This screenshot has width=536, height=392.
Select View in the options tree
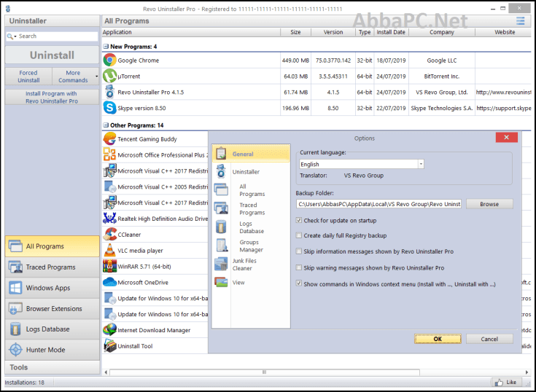[x=238, y=283]
